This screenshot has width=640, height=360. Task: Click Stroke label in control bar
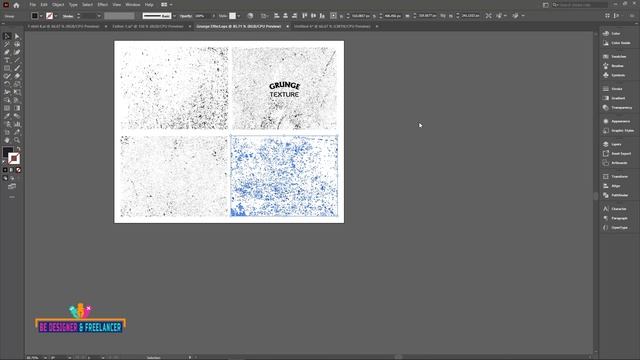(x=68, y=16)
